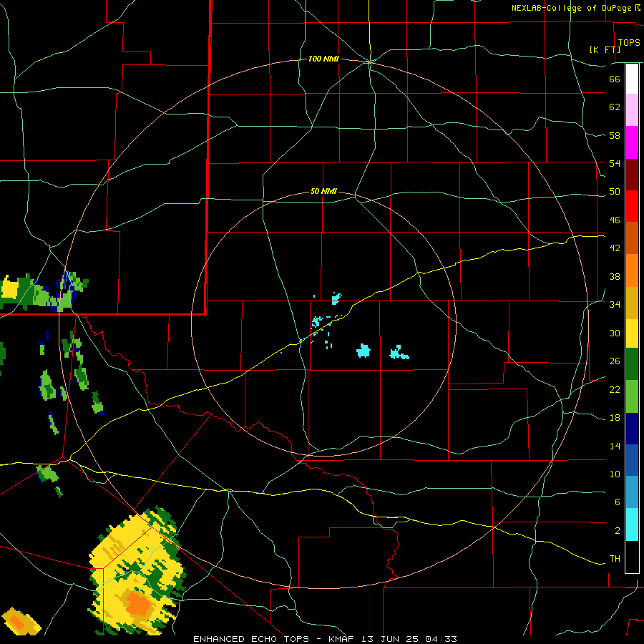Click the legend value "6"
Screen dimensions: 644x644
click(618, 502)
